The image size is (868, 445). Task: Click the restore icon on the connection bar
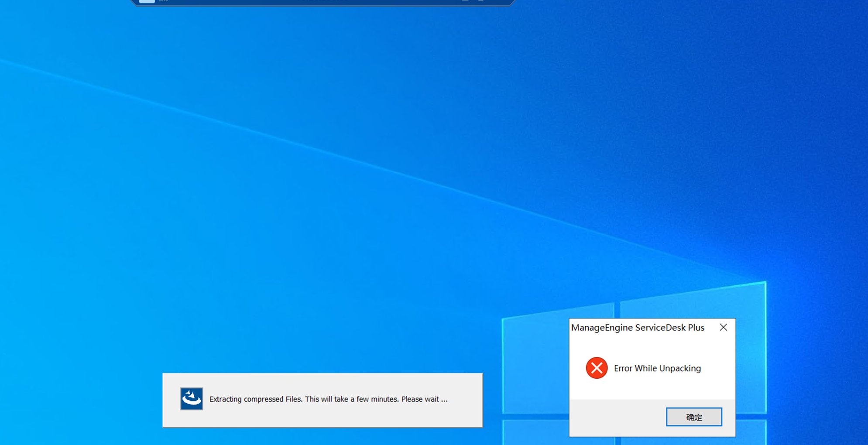481,1
